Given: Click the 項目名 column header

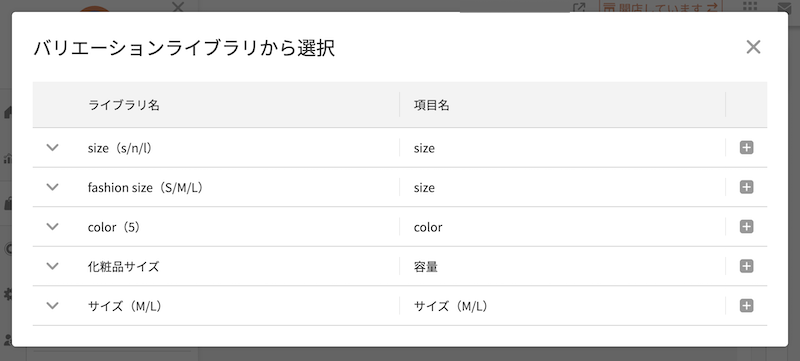Looking at the screenshot, I should [x=432, y=105].
